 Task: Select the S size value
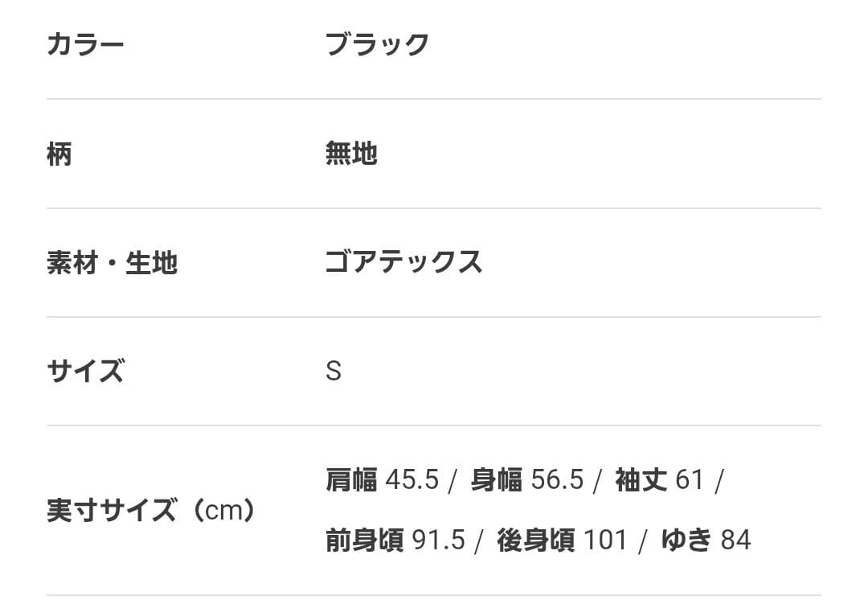(334, 372)
